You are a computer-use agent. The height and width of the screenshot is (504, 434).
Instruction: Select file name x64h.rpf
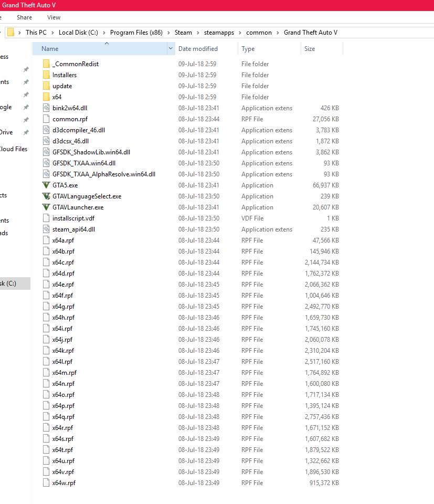pos(63,318)
